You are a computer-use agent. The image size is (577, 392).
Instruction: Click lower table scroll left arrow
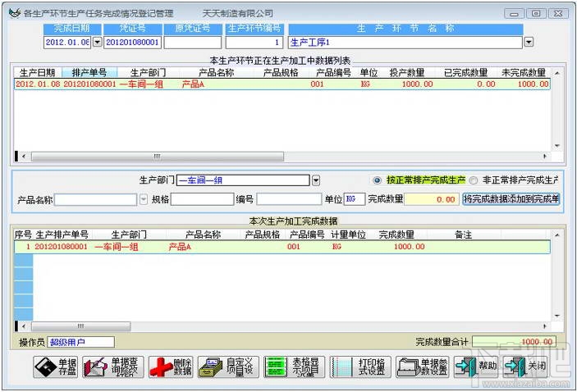(x=25, y=326)
